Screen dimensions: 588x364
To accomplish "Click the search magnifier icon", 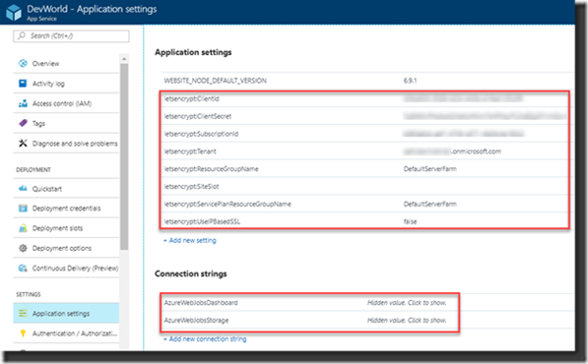I will point(22,35).
